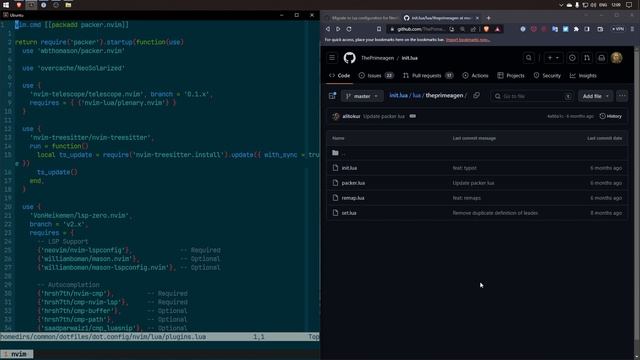Open the Brave Shields lion icon
This screenshot has height=360, width=640.
coord(486,29)
